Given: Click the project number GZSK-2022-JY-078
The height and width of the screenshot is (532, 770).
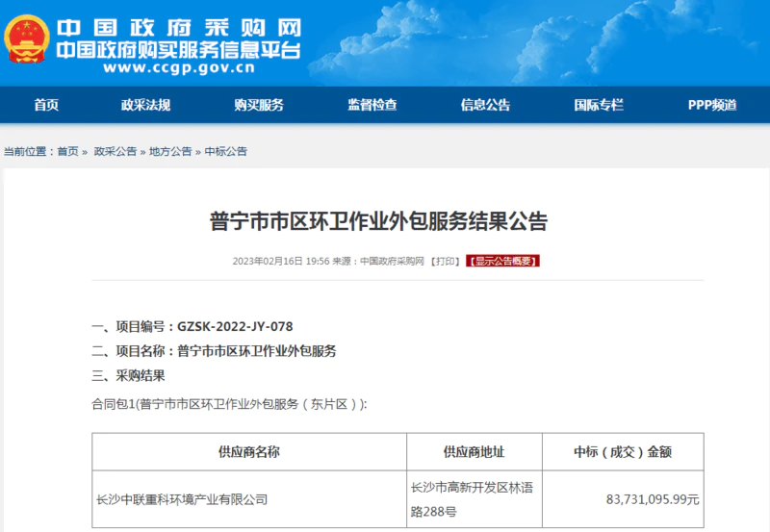Looking at the screenshot, I should click(x=235, y=327).
